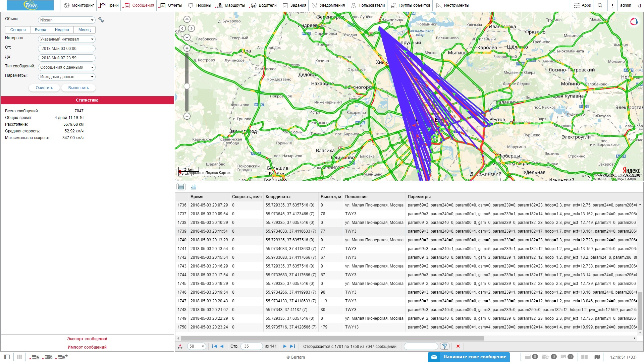This screenshot has height=362, width=644.
Task: Go to previous page of messages
Action: 222,346
